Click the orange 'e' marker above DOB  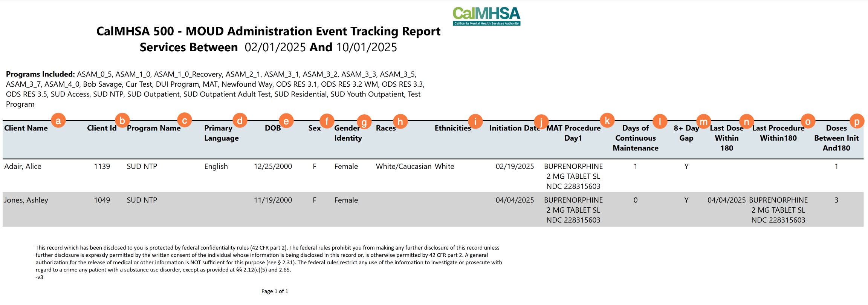pos(286,121)
